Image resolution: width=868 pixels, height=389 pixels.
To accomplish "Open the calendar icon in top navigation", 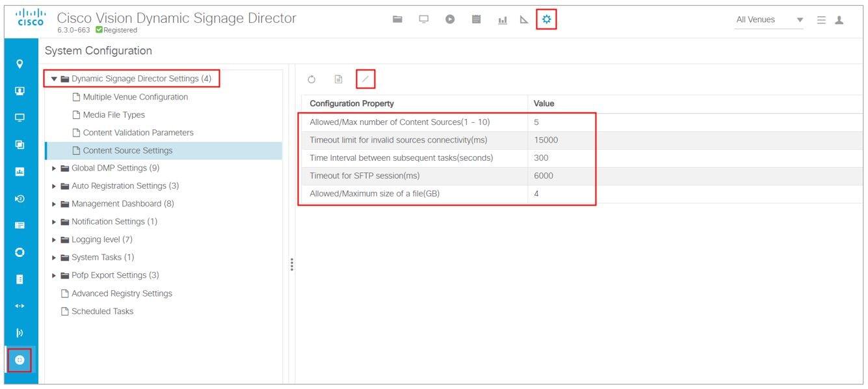I will 476,20.
